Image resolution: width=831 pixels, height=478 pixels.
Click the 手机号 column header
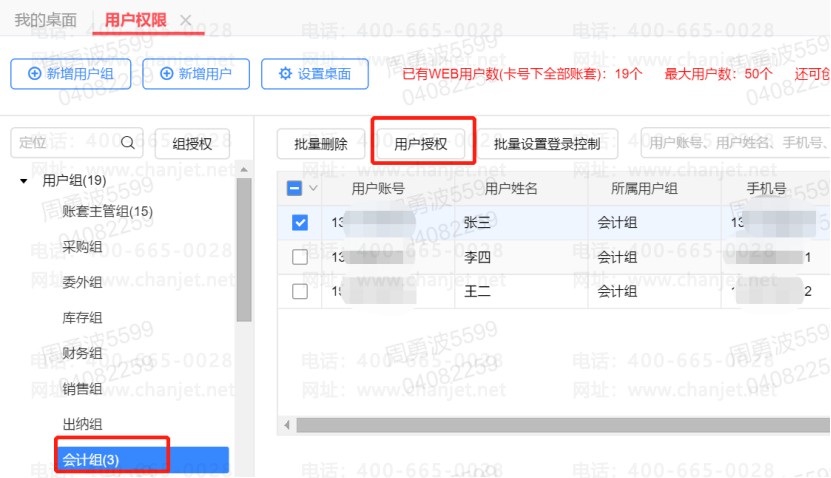tap(766, 189)
